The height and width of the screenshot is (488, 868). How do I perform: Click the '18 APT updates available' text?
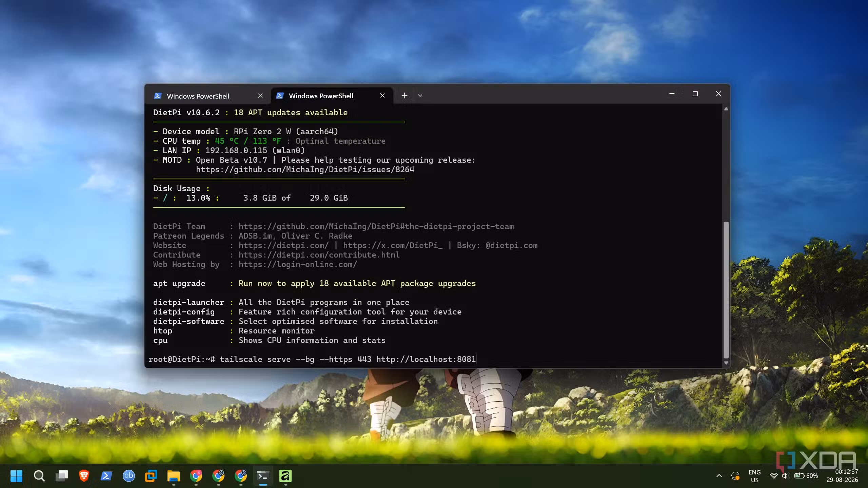tap(291, 113)
